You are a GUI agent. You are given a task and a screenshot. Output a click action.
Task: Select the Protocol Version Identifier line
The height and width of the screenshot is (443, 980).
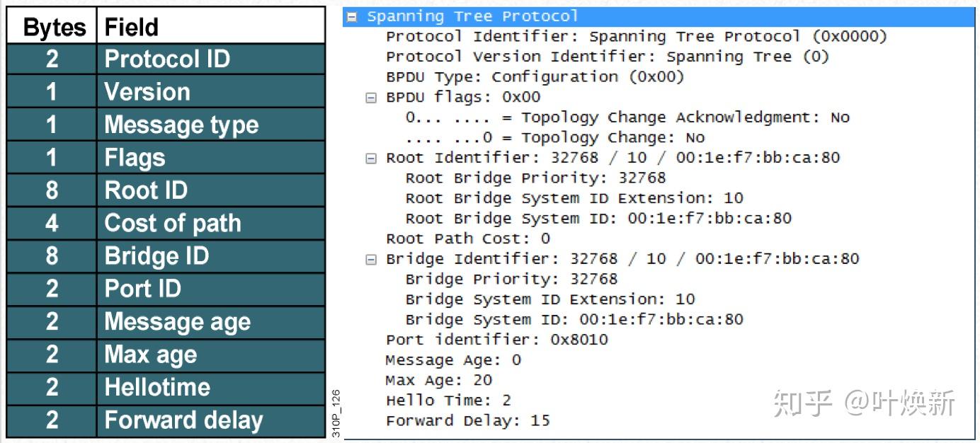607,57
